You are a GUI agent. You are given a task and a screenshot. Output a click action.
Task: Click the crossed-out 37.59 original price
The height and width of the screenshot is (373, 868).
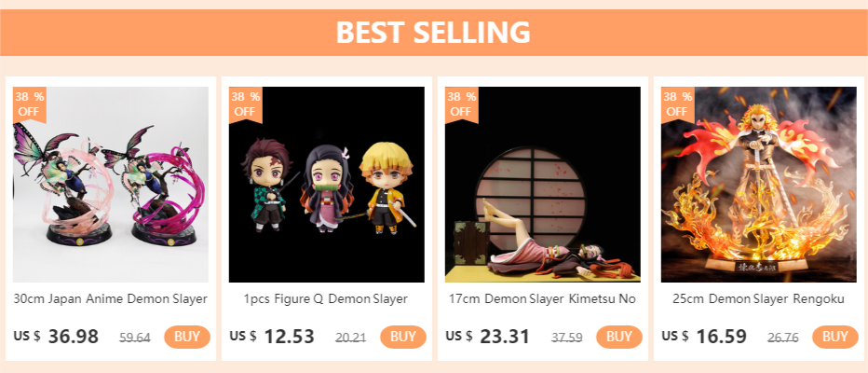point(567,338)
